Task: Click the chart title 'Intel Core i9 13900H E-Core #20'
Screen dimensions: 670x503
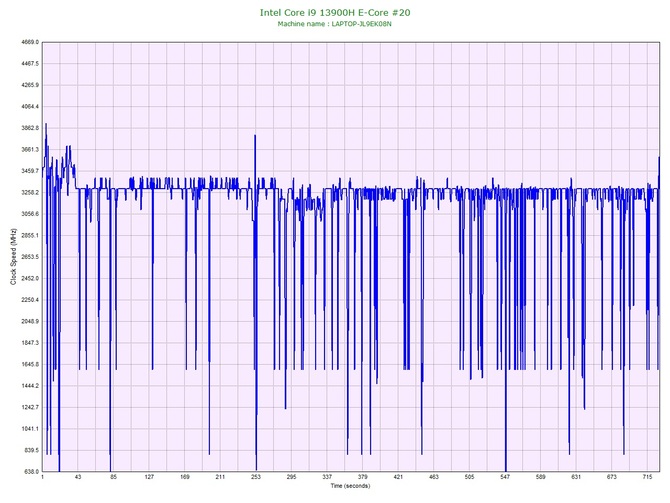Action: point(335,13)
